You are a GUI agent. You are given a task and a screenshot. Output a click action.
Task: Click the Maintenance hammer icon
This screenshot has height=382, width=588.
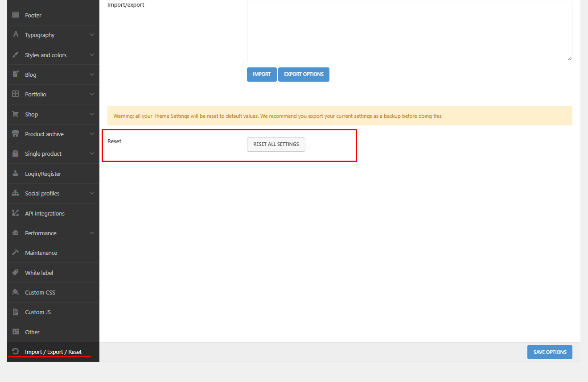[16, 253]
